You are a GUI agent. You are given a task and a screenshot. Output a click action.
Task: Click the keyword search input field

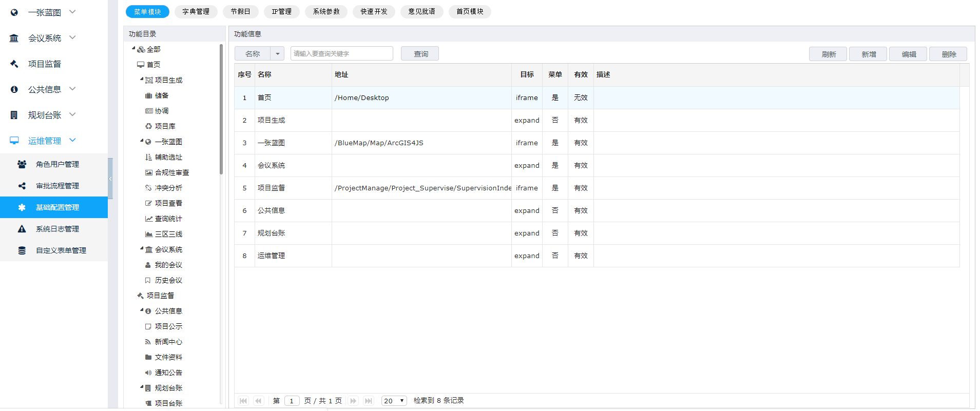click(341, 54)
